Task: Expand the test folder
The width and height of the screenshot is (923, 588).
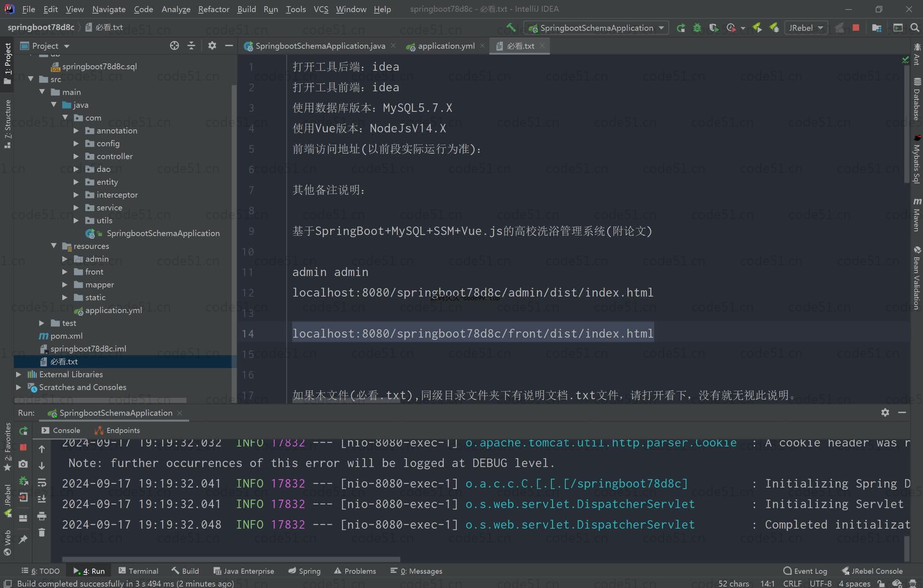Action: coord(42,323)
